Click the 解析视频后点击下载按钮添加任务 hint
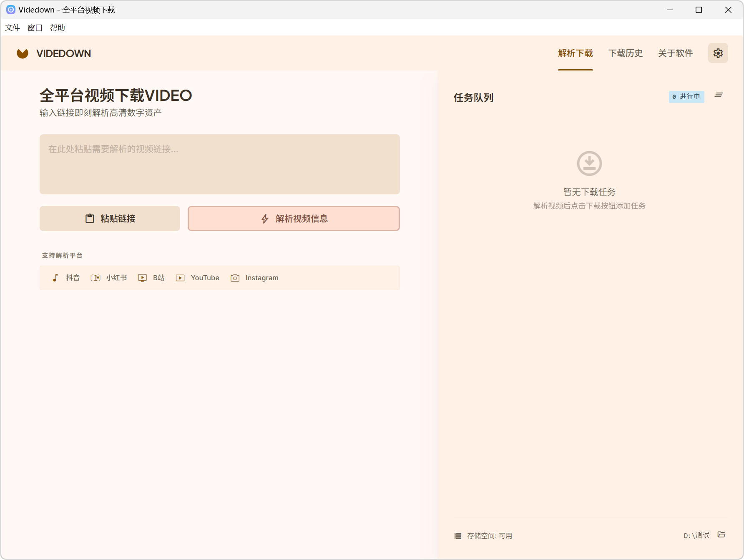The height and width of the screenshot is (560, 744). coord(589,206)
